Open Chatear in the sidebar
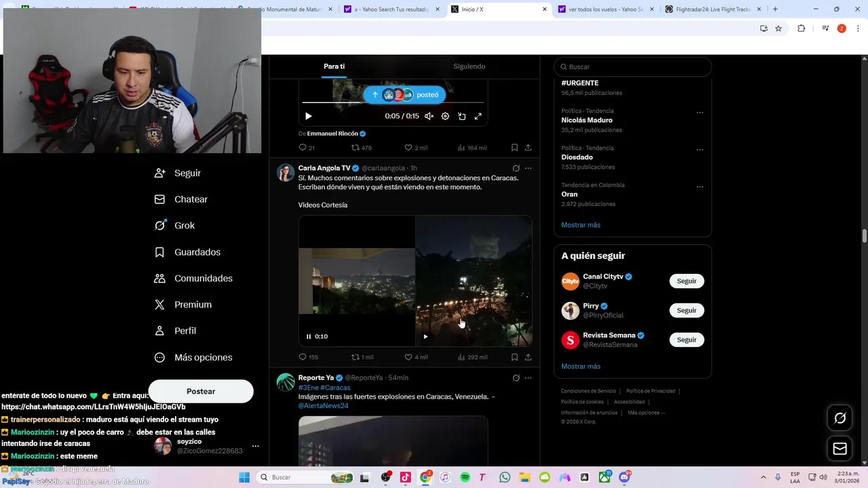The width and height of the screenshot is (868, 488). pos(181,199)
